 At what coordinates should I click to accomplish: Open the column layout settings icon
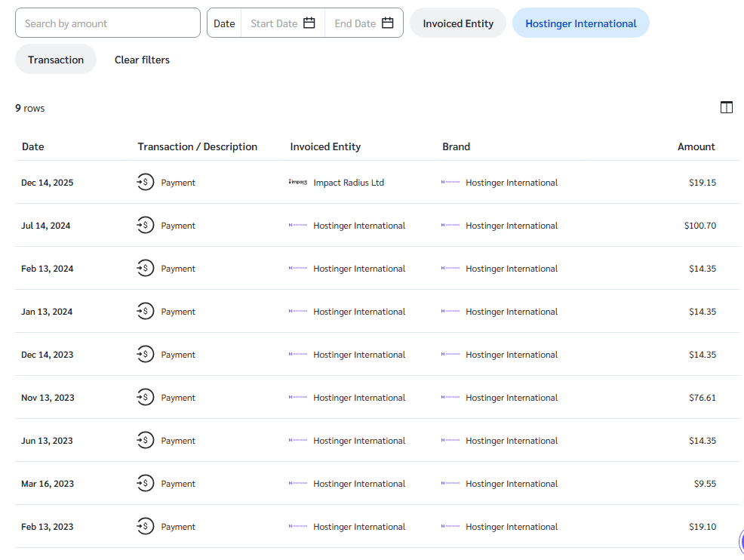(x=726, y=108)
